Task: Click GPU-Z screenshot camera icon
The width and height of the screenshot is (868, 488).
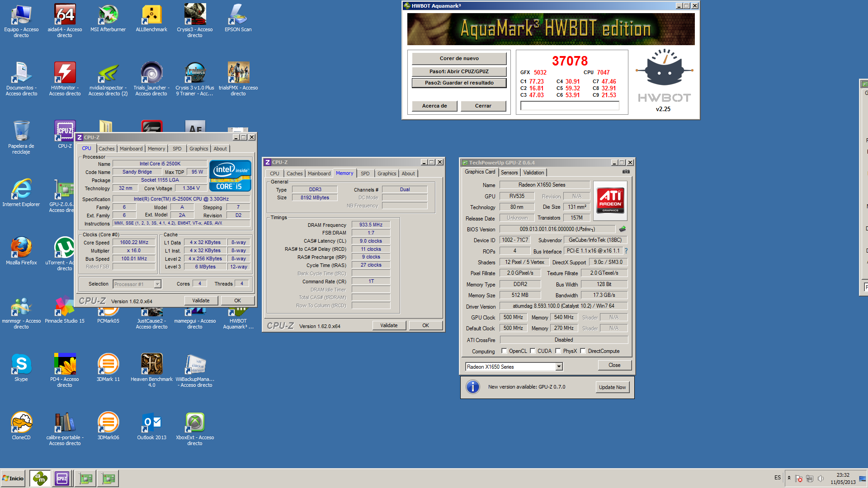Action: click(x=626, y=172)
